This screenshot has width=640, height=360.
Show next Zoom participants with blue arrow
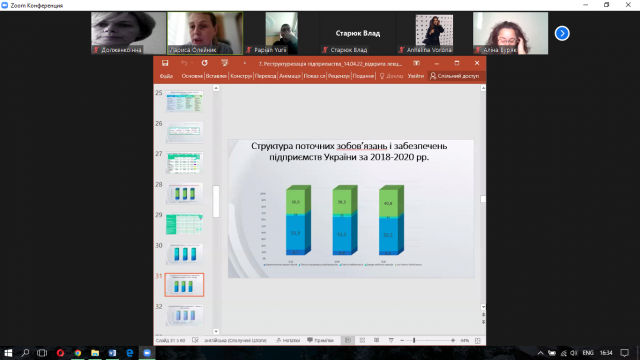pyautogui.click(x=562, y=33)
